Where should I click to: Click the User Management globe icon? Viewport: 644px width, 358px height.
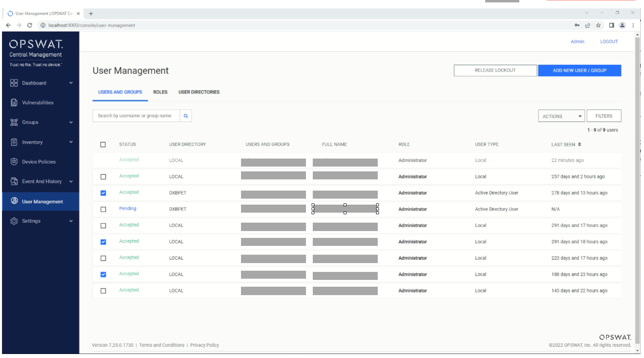[x=14, y=201]
